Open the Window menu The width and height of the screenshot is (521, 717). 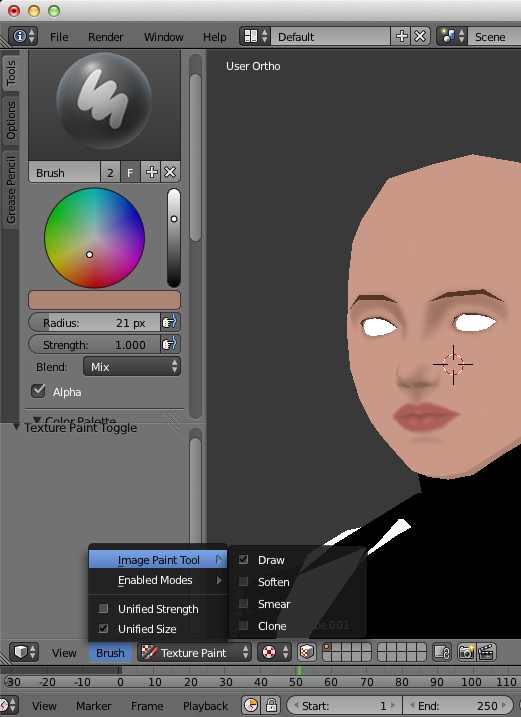click(164, 37)
